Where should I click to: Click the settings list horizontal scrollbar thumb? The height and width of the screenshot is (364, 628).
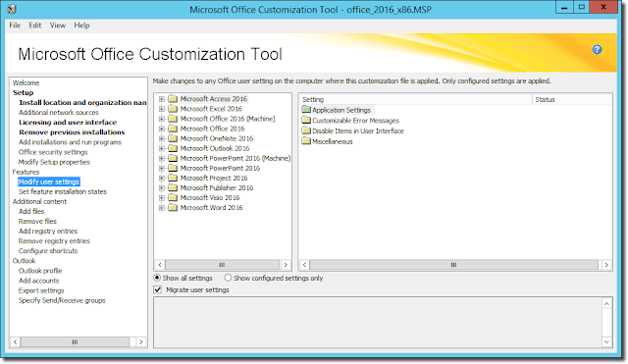453,265
